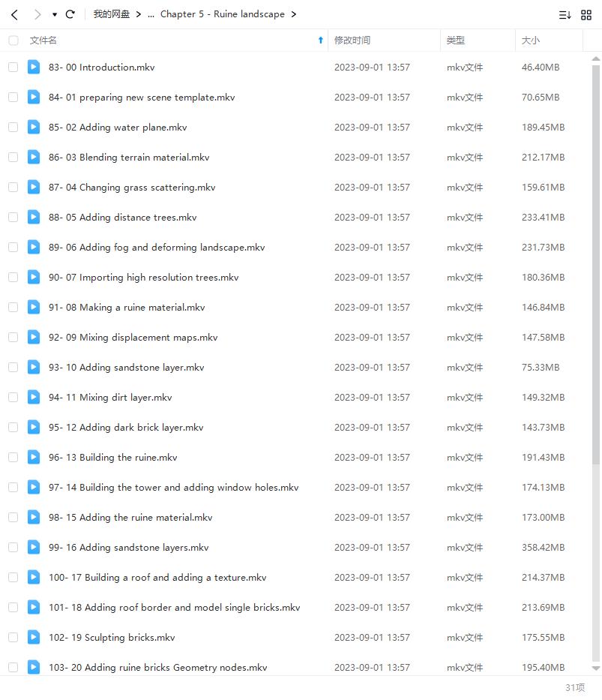Refresh the current folder listing
602x700 pixels.
(70, 14)
